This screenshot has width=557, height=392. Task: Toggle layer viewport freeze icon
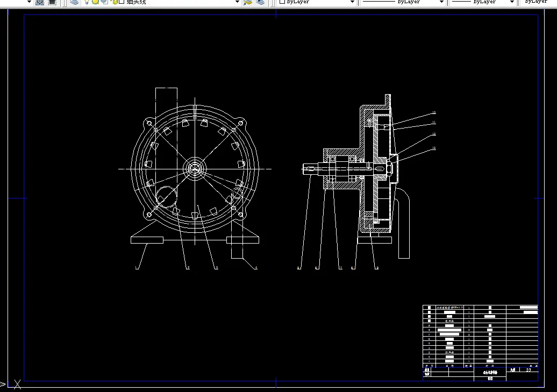click(x=104, y=2)
